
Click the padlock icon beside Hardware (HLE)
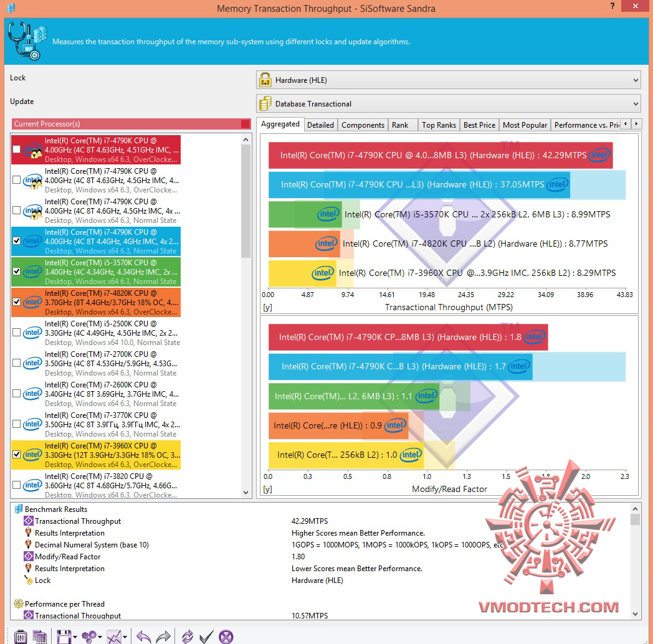coord(265,80)
